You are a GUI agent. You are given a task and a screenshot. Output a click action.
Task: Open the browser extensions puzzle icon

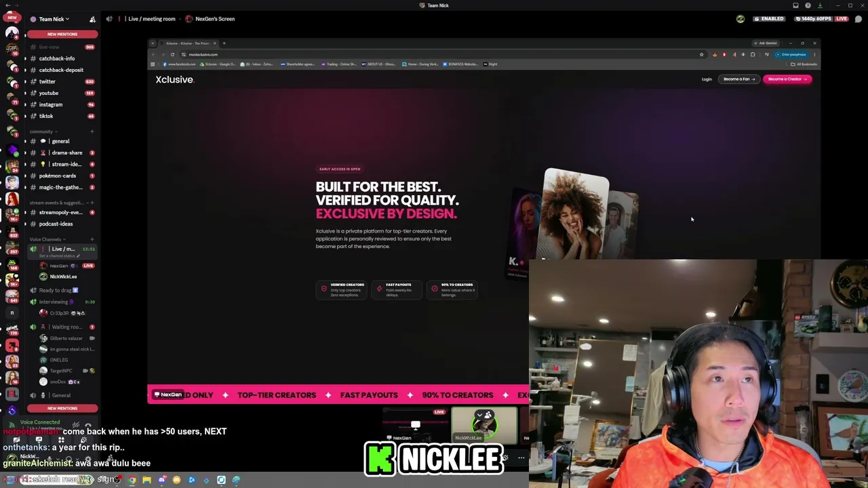tap(753, 54)
